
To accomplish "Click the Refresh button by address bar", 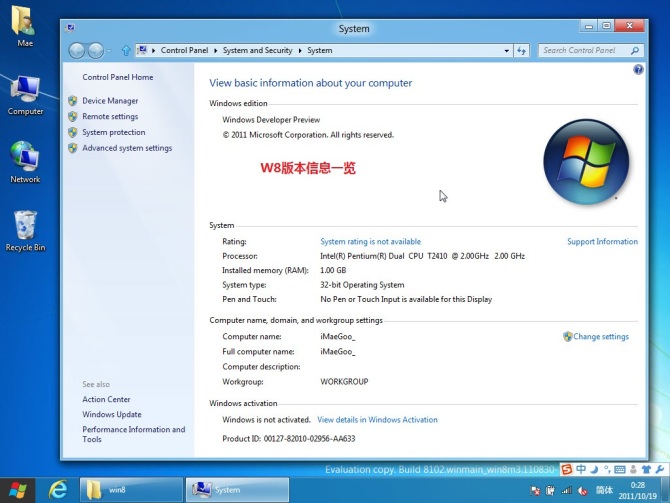I will (521, 51).
